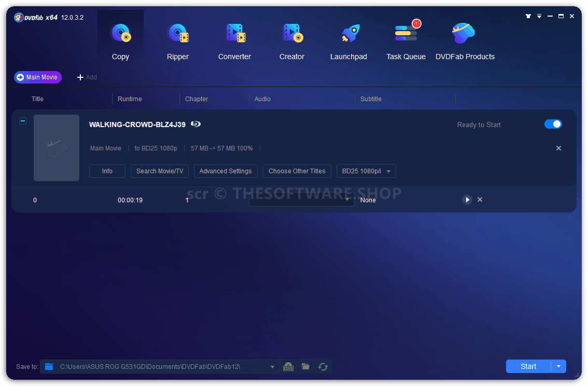Disable the task enable toggle switch

click(x=553, y=124)
